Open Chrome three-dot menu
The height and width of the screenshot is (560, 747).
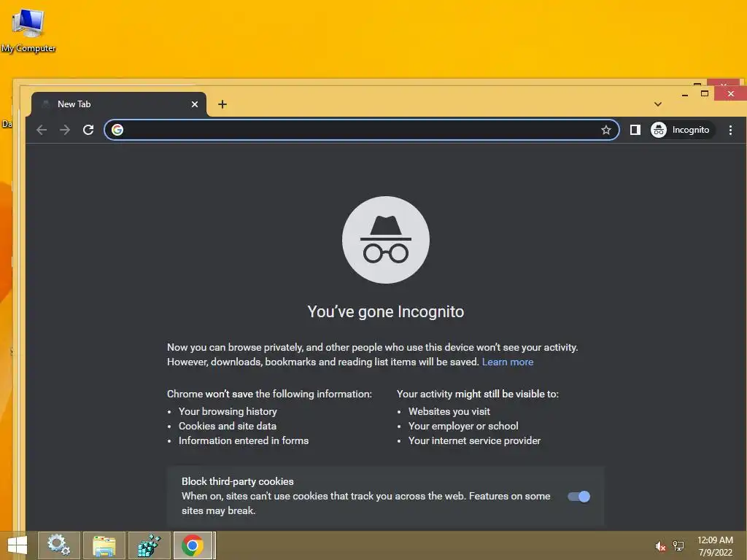pos(730,130)
